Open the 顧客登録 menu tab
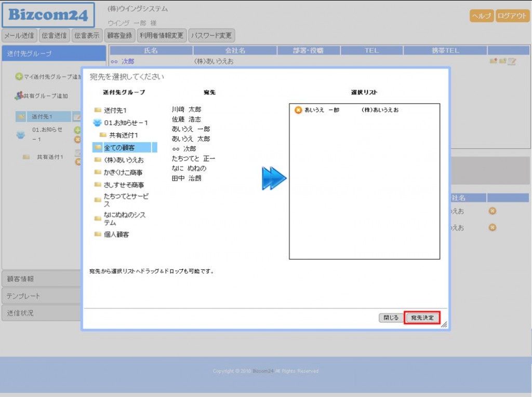Image resolution: width=532 pixels, height=397 pixels. click(119, 36)
